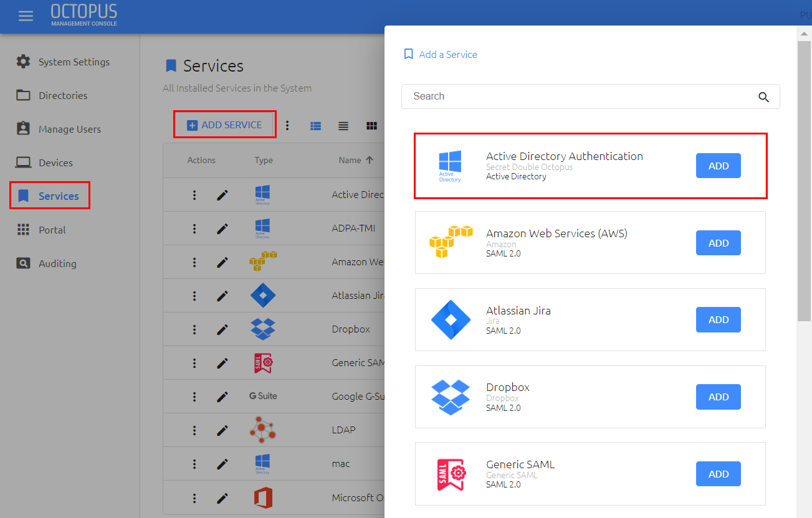812x518 pixels.
Task: Edit the first Active Directory service row
Action: 222,195
